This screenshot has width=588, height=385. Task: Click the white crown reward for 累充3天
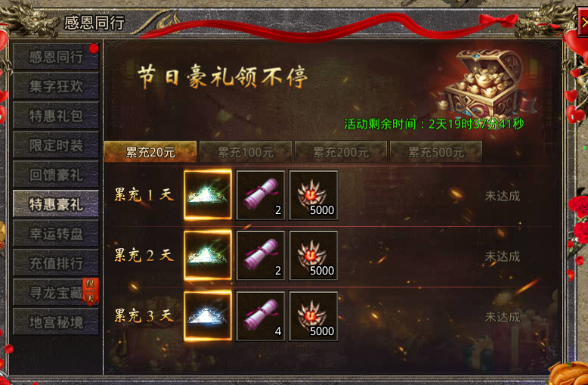tap(208, 316)
